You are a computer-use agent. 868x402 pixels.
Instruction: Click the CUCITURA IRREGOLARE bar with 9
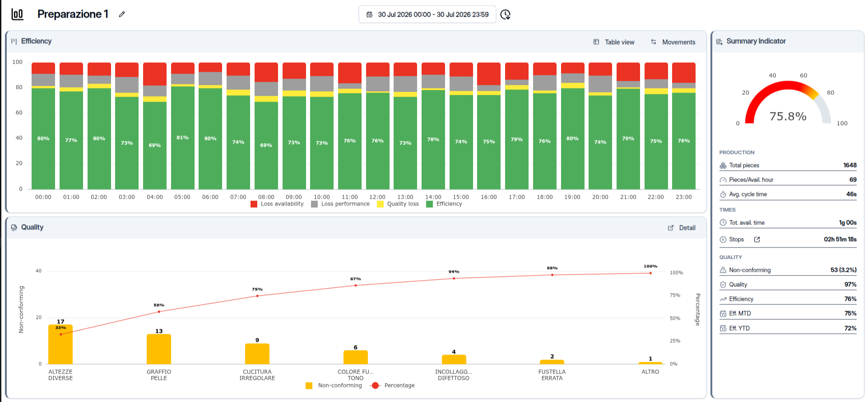click(x=257, y=354)
